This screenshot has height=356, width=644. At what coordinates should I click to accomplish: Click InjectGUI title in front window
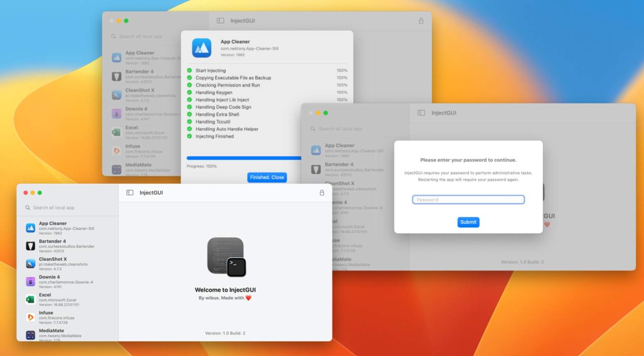tap(151, 193)
